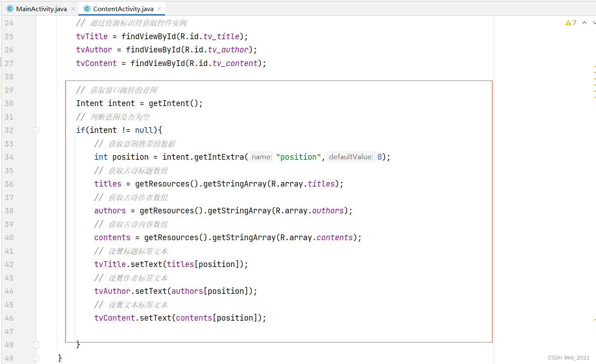Open the warnings indicator showing 7
This screenshot has height=364, width=596.
pyautogui.click(x=571, y=23)
